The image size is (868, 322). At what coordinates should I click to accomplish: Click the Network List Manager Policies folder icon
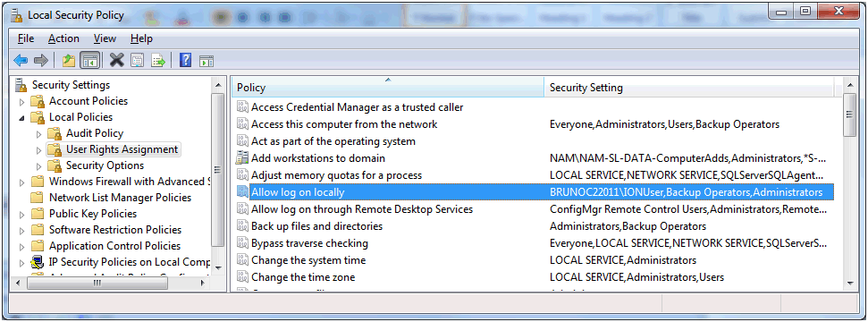(x=38, y=198)
